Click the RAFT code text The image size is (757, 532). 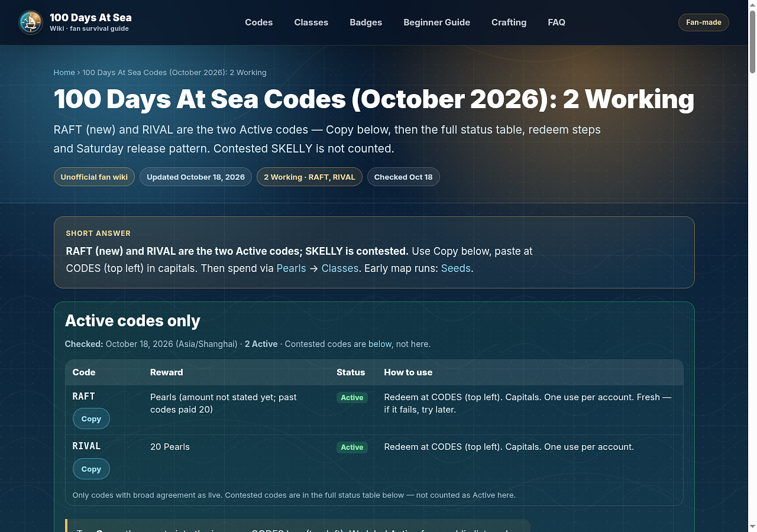pos(84,397)
